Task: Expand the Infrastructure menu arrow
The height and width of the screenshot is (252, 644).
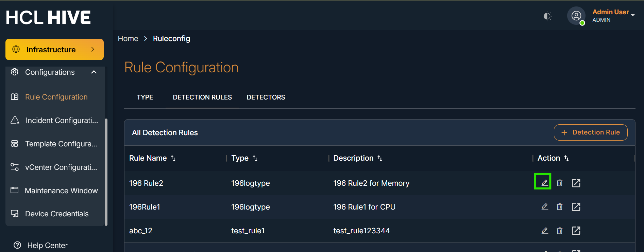Action: click(x=93, y=50)
